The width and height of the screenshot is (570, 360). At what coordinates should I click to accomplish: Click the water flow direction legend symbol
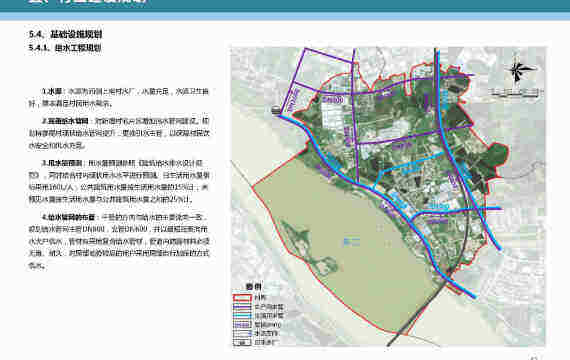coord(242,333)
